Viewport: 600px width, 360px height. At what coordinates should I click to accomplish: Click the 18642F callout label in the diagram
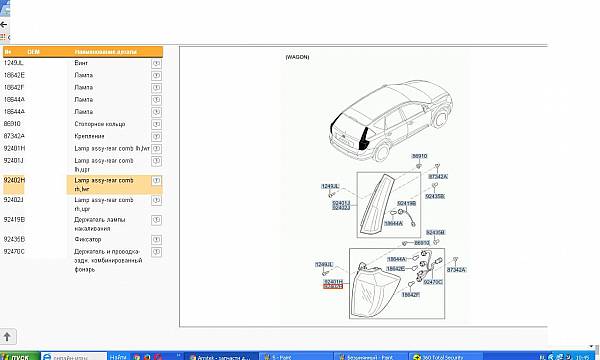point(410,295)
